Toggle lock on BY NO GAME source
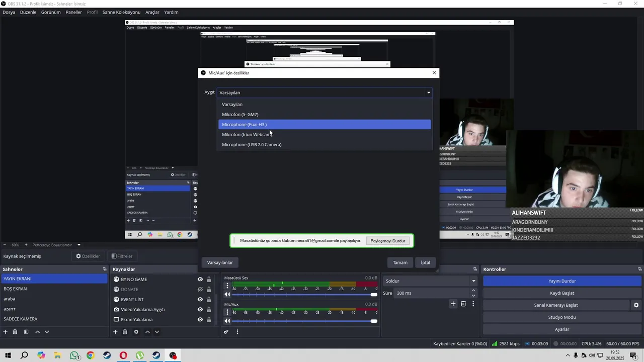This screenshot has width=644, height=362. pos(209,280)
